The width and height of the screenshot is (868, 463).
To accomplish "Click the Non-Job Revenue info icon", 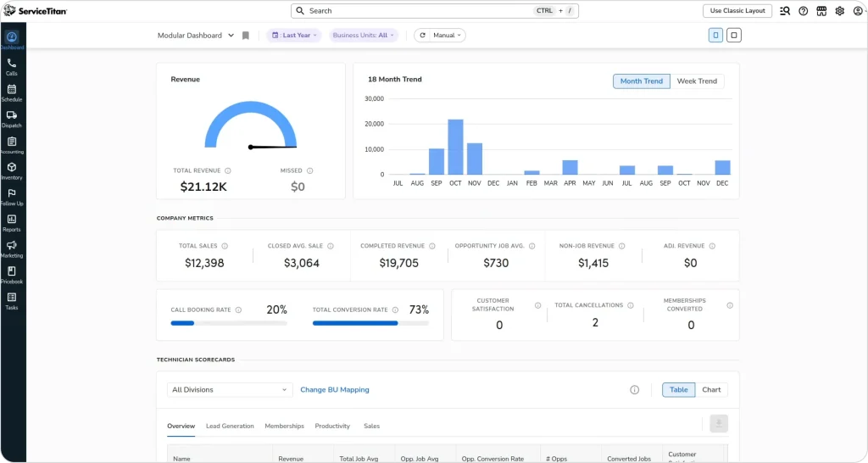I will (622, 246).
